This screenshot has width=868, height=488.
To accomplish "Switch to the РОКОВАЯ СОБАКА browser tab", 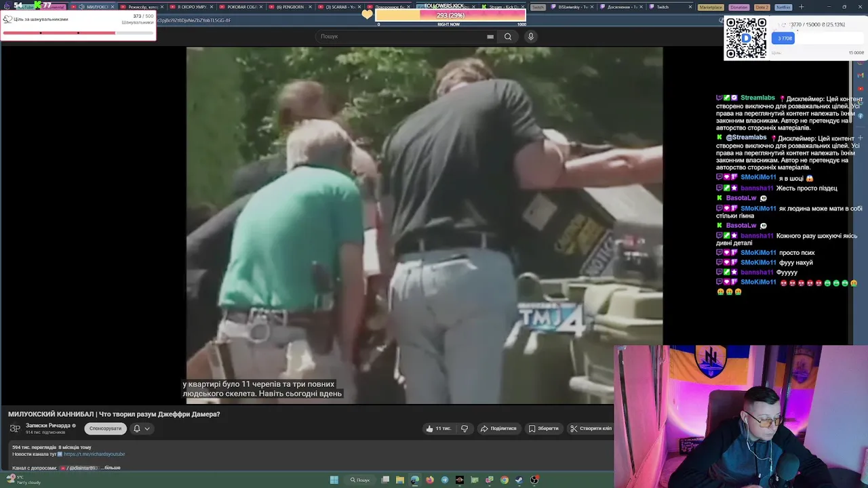I will (x=241, y=7).
